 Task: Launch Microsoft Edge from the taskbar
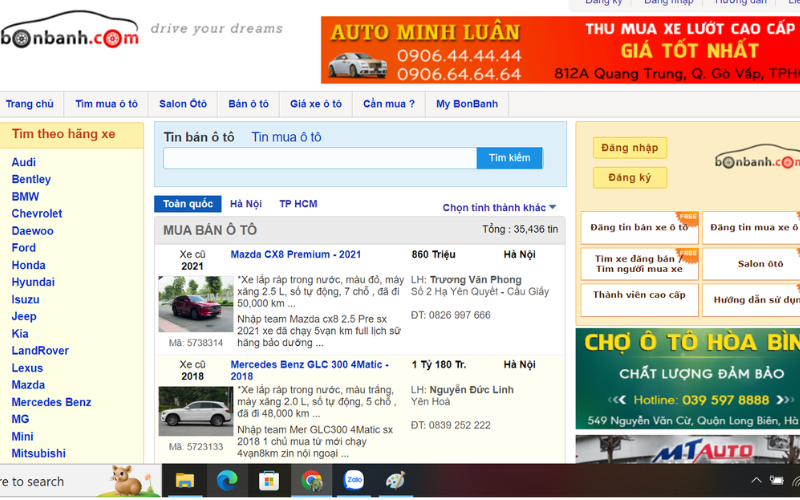click(227, 481)
